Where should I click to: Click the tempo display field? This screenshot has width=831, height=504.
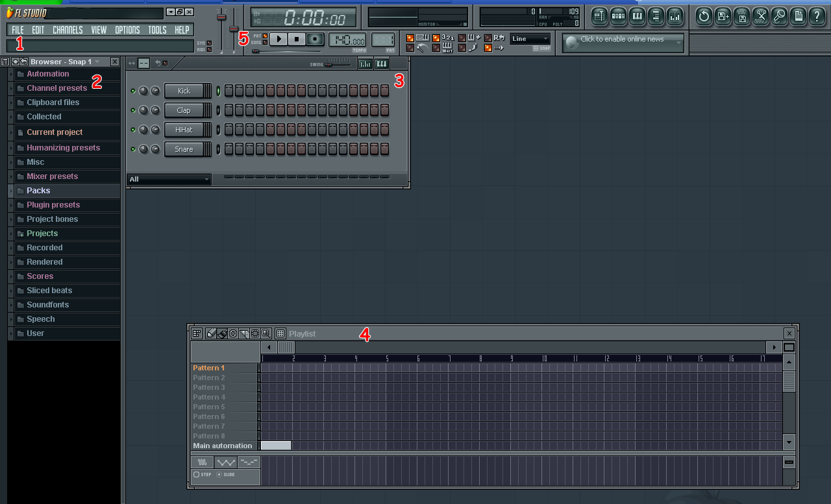pyautogui.click(x=347, y=40)
